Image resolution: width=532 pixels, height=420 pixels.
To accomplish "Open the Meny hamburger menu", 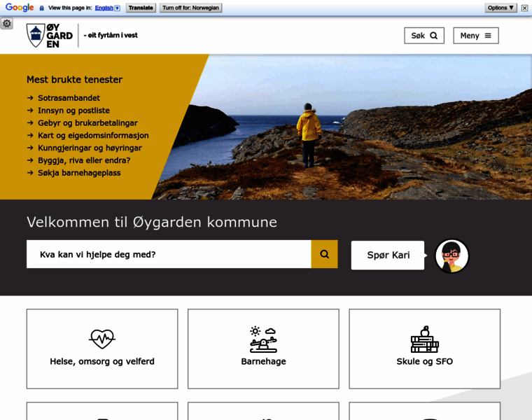I will (x=476, y=36).
